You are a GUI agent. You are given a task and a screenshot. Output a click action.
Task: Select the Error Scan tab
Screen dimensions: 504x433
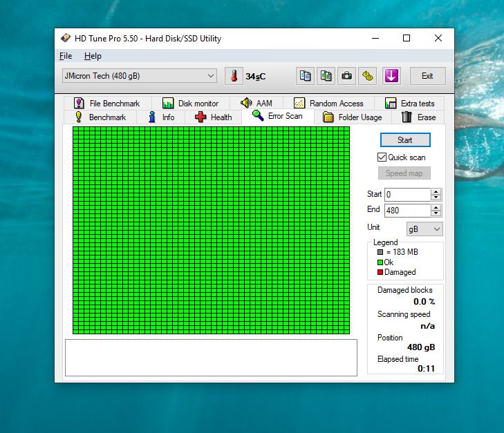pyautogui.click(x=278, y=116)
